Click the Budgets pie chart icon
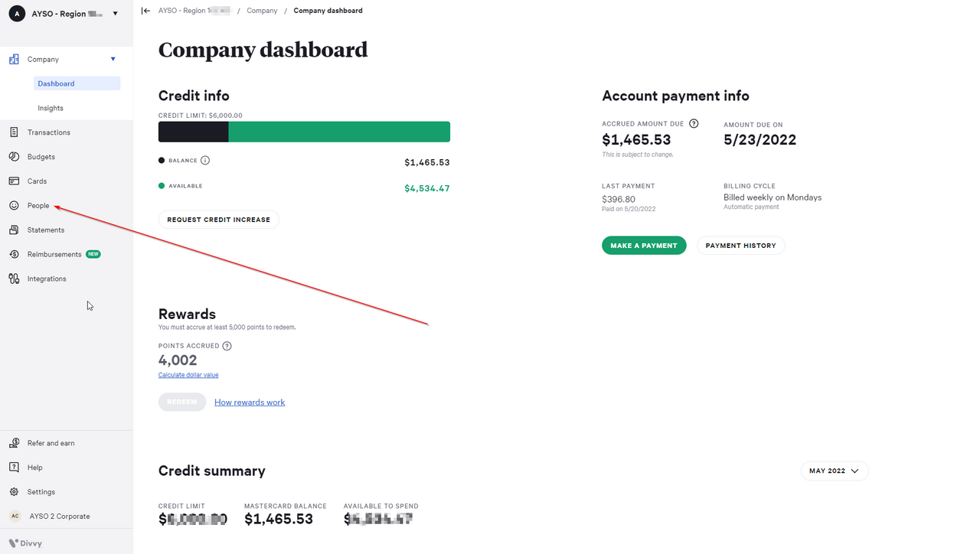Viewport: 980px width, 554px height. [14, 157]
